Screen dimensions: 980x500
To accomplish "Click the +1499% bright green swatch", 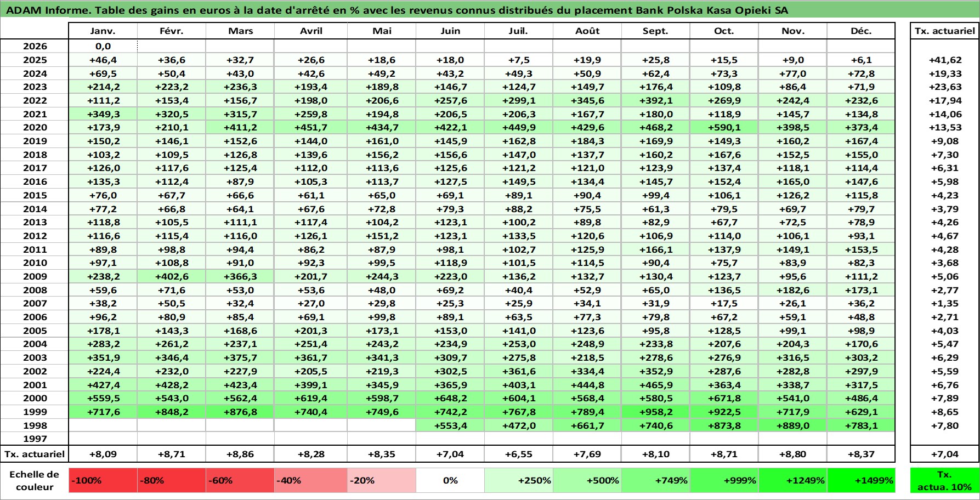I will (x=861, y=480).
